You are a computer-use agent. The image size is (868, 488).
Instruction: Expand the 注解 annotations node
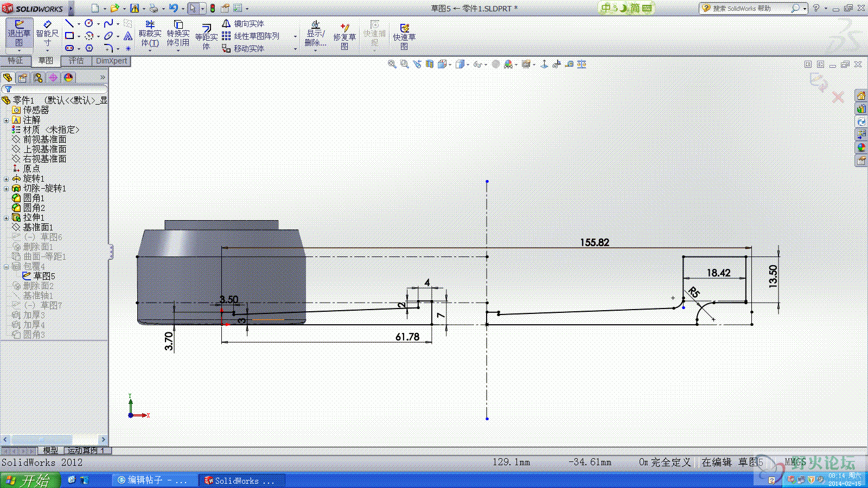point(6,120)
